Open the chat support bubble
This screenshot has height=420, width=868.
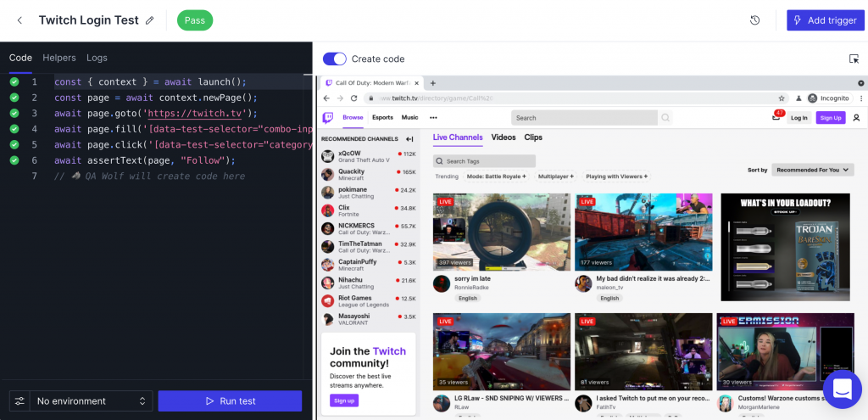842,389
